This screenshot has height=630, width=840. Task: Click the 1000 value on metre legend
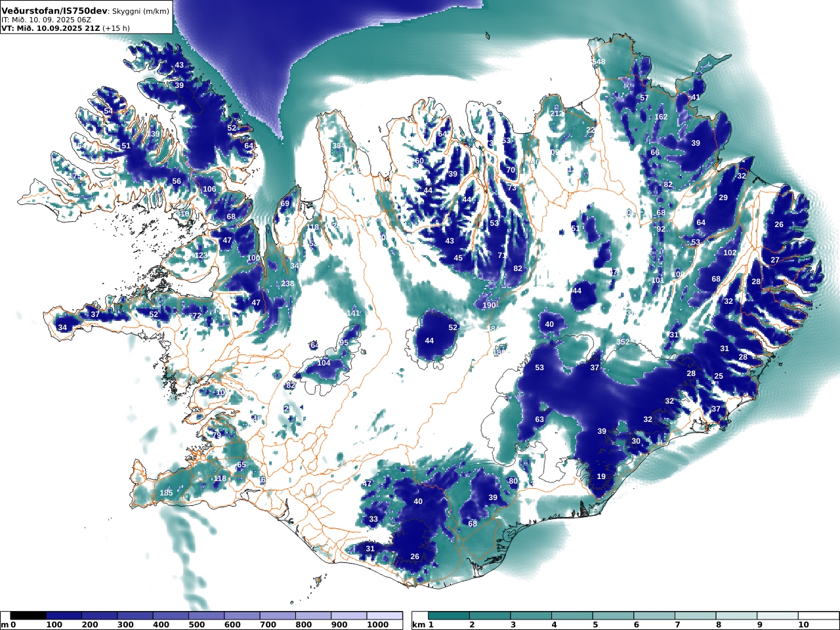377,625
